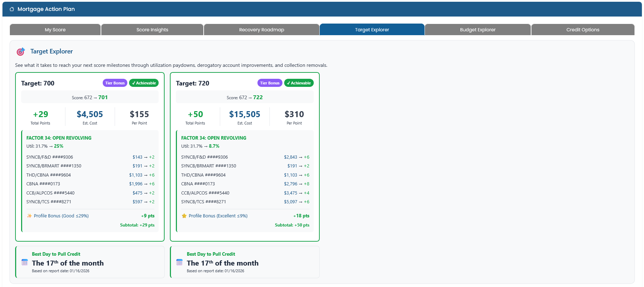
Task: Click the sparkle icon next to Profile Bonus Good
Action: (x=30, y=216)
